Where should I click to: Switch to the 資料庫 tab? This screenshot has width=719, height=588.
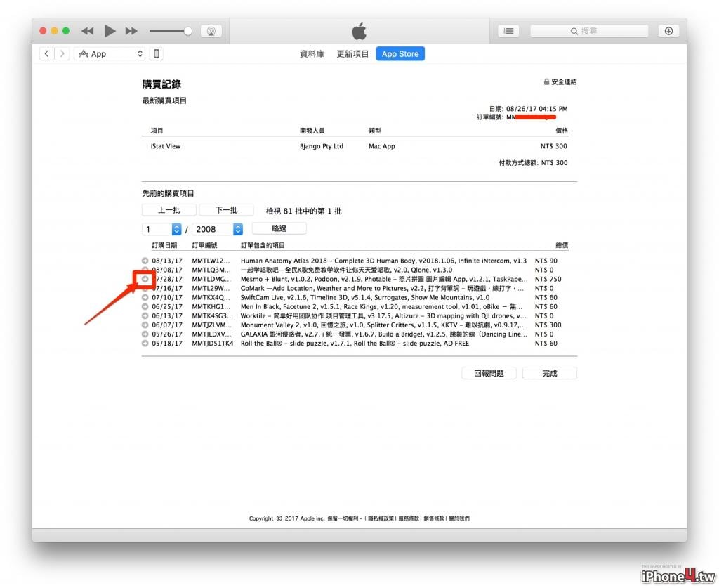312,53
